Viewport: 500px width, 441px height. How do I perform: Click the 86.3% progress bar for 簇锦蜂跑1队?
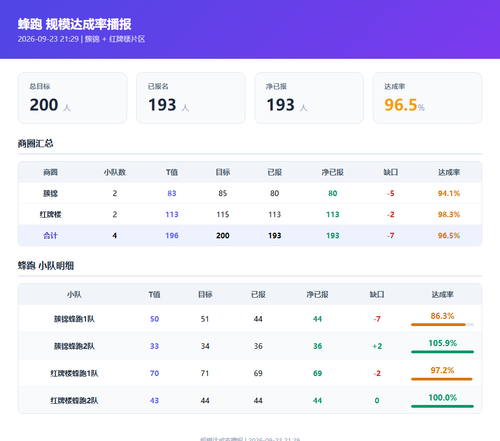442,324
